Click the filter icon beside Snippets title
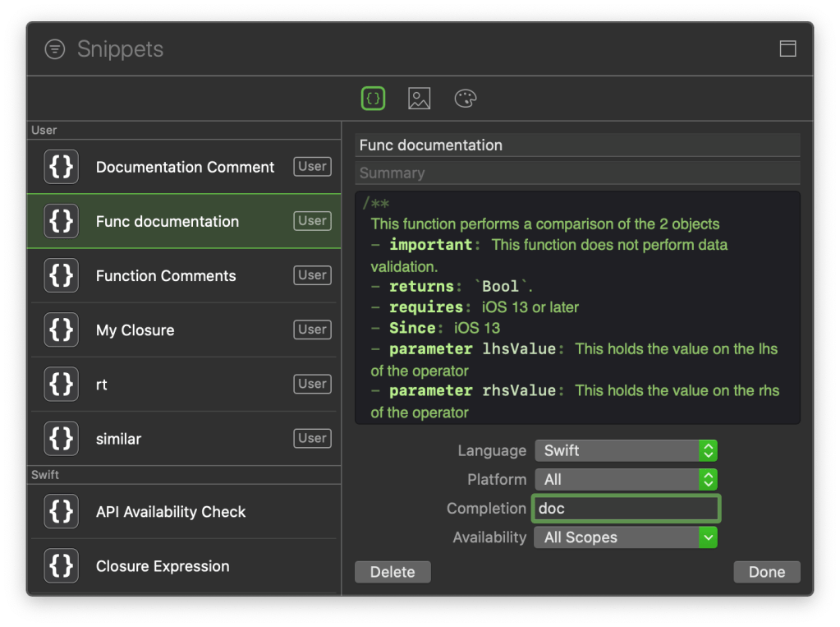The width and height of the screenshot is (840, 627). 54,49
